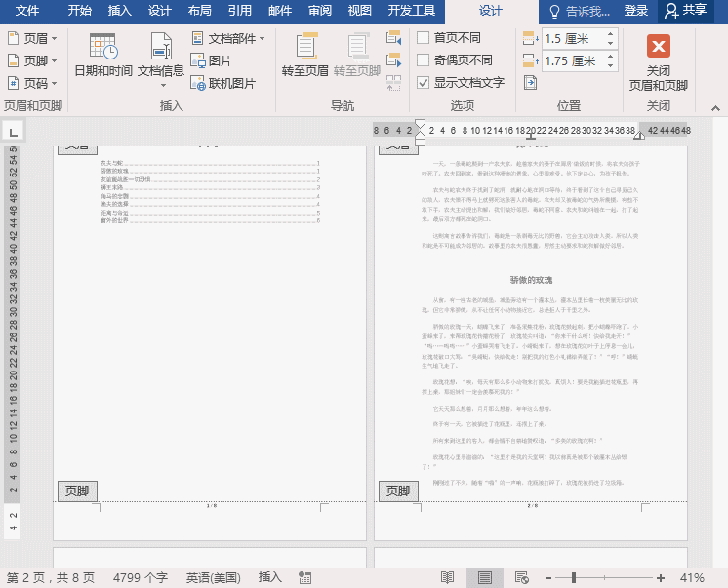The height and width of the screenshot is (588, 728).
Task: Click the 共享 share button
Action: [x=686, y=10]
